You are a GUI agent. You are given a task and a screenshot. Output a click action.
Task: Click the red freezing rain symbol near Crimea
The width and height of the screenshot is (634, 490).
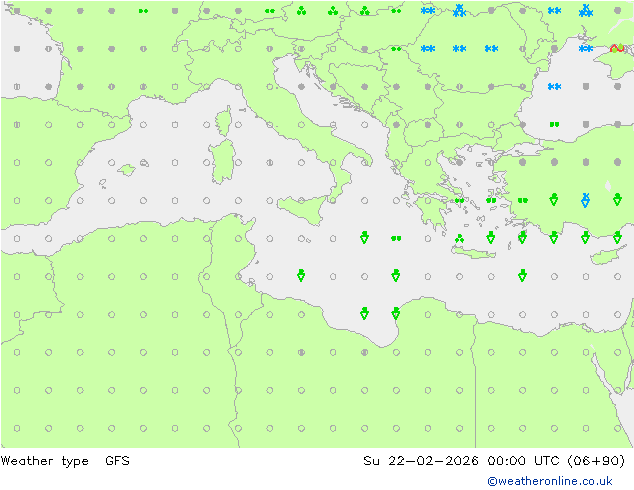coord(617,48)
